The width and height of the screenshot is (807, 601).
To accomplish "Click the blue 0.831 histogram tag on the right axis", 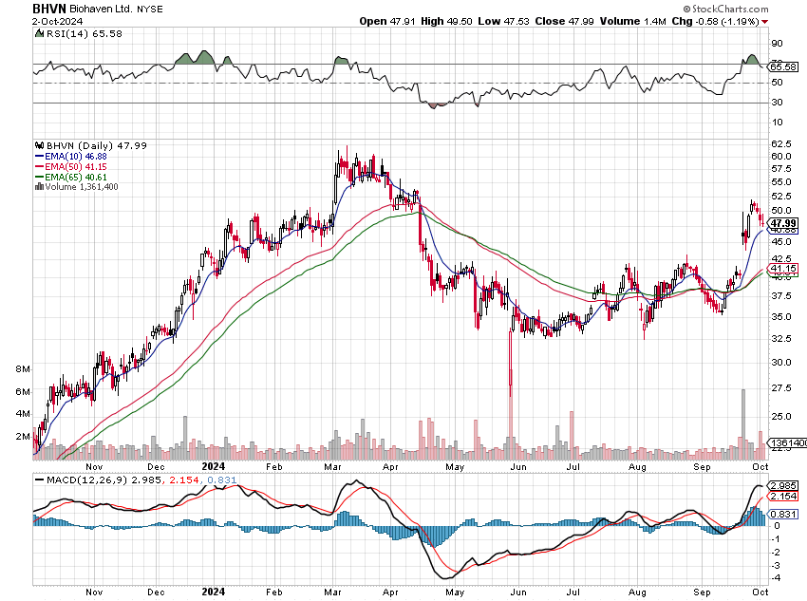I will (x=783, y=514).
